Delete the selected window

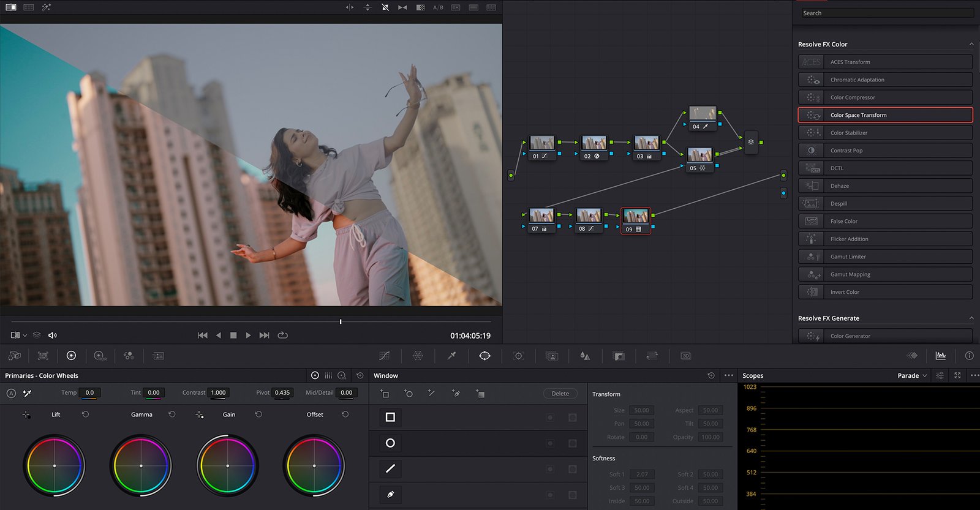coord(560,394)
